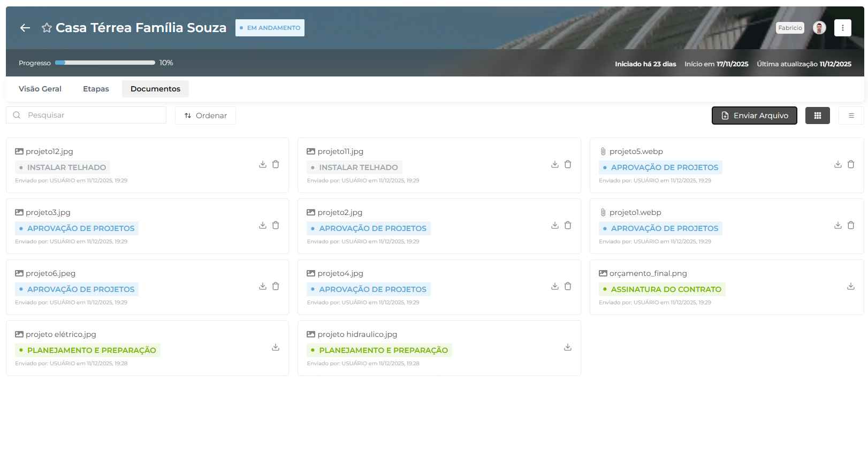Download projeto elétrico.jpg file

[276, 347]
